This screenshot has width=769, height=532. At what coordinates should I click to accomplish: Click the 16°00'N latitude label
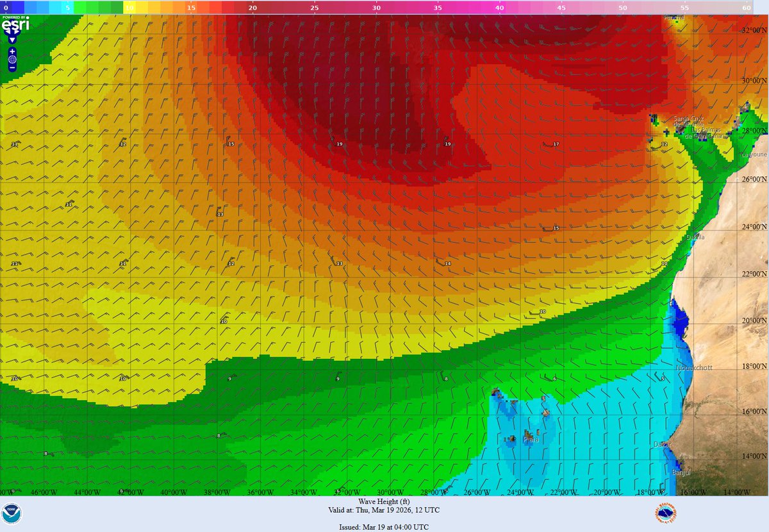point(755,411)
